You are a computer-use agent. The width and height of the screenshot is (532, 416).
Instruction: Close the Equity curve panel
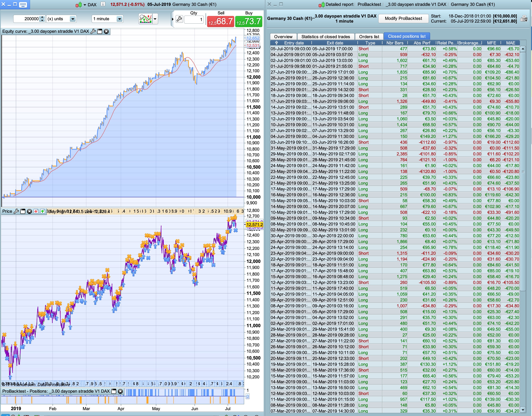[106, 31]
